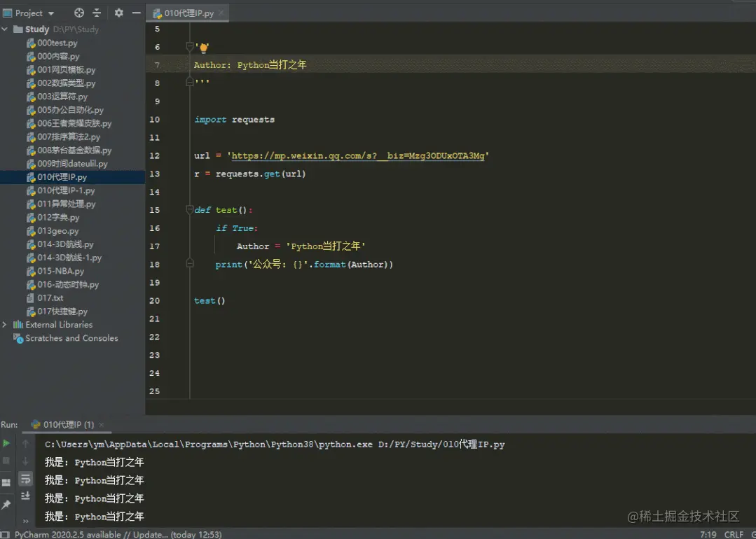Screen dimensions: 756x539
Task: Select 014-3D航线.py file
Action: point(65,245)
